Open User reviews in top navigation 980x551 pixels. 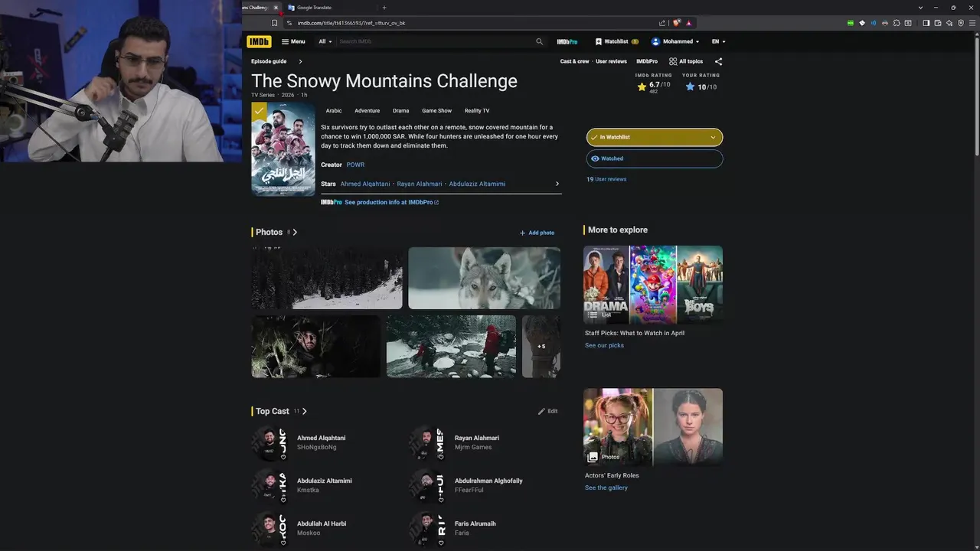[611, 61]
